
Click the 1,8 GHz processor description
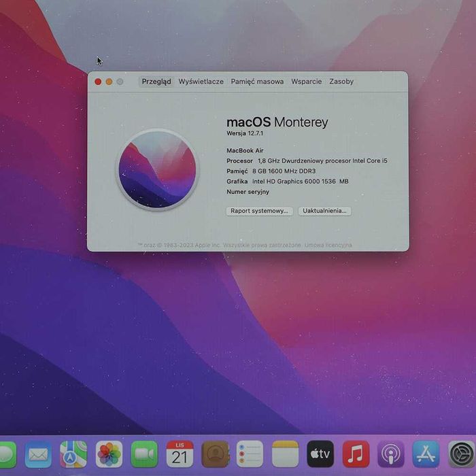[x=322, y=160]
